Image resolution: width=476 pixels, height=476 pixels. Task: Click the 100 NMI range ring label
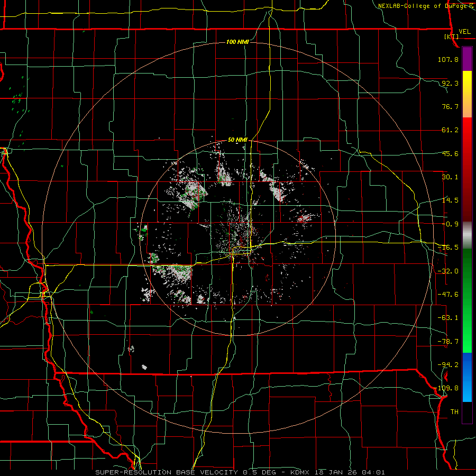237,42
